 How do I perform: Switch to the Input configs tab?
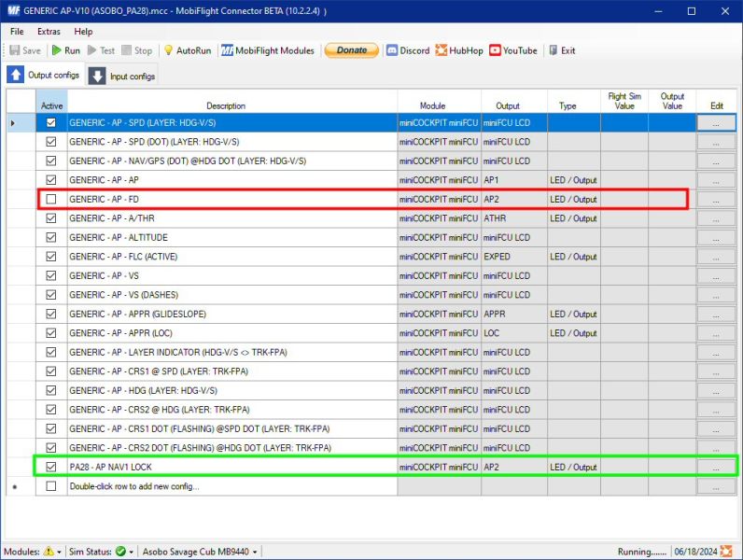click(122, 76)
